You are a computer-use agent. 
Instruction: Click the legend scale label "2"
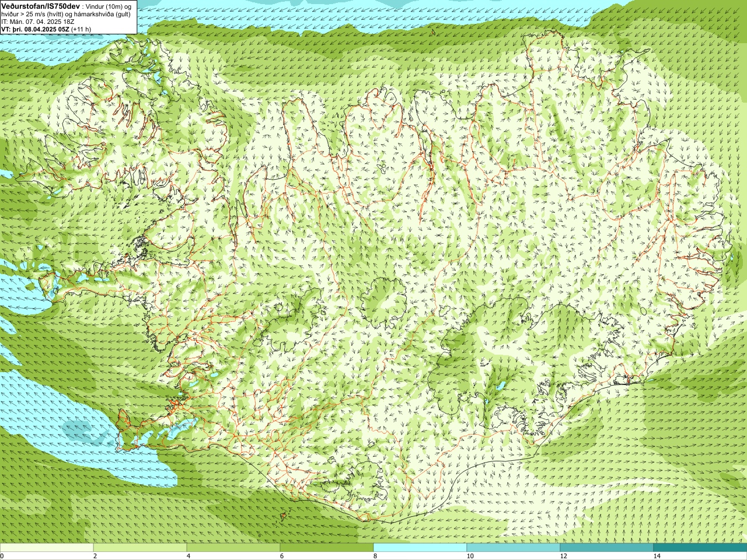95,556
